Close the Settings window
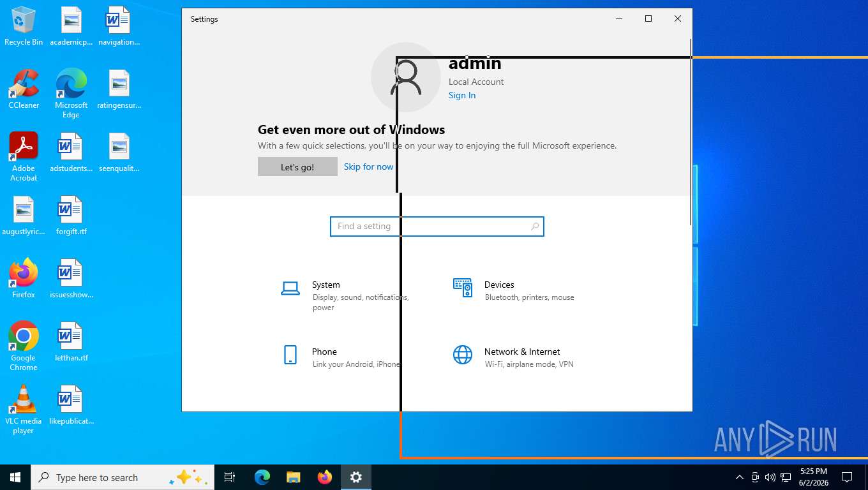This screenshot has width=868, height=490. [678, 19]
